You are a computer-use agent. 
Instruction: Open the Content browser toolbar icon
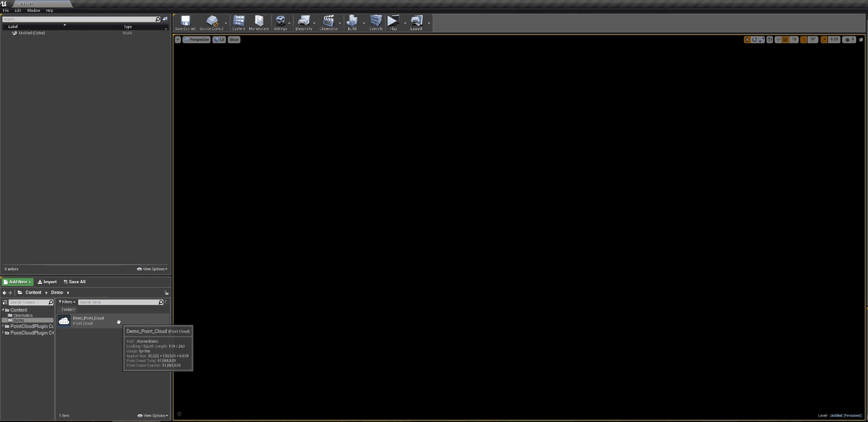pyautogui.click(x=239, y=23)
